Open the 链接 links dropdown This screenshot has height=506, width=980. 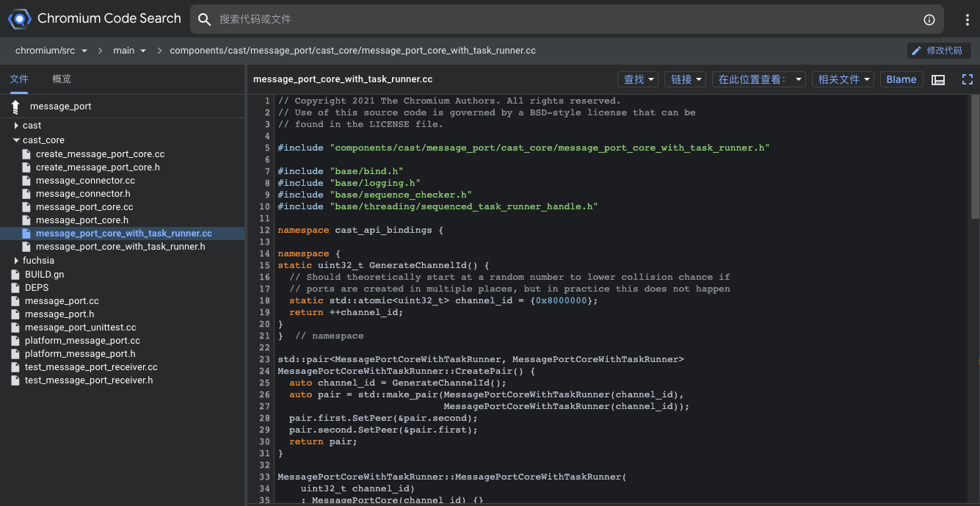[x=686, y=79]
